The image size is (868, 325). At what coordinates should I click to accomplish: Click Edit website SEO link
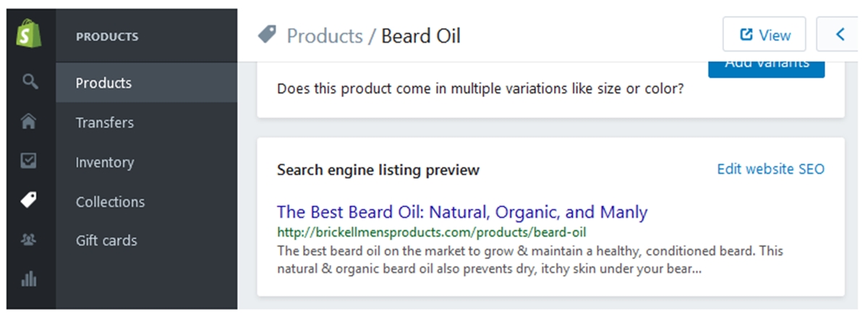pyautogui.click(x=770, y=169)
